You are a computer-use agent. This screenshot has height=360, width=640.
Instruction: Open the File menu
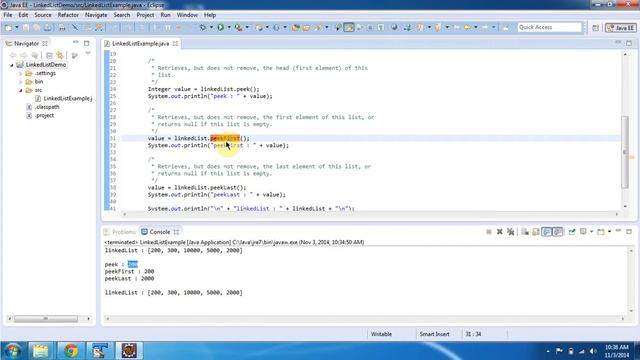coord(7,15)
